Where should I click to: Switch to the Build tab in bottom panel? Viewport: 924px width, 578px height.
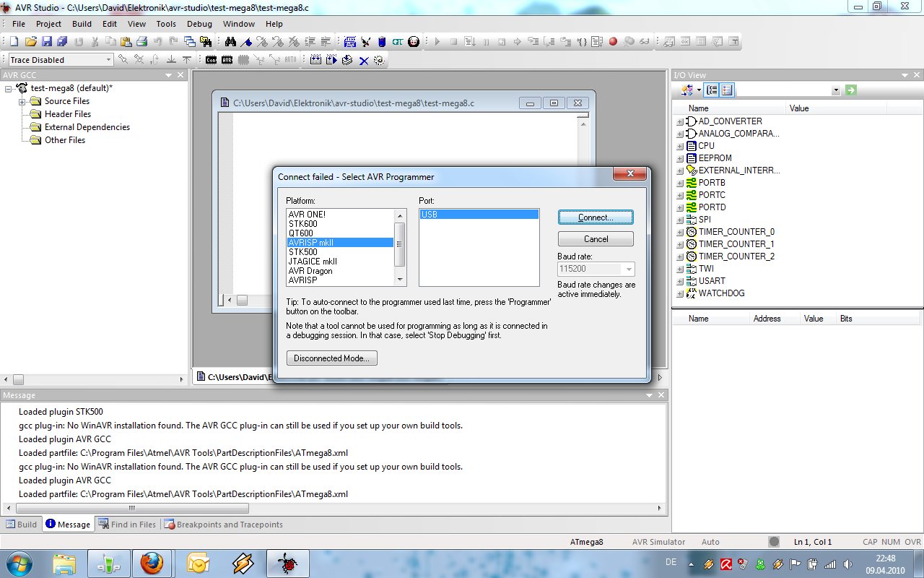pyautogui.click(x=22, y=525)
